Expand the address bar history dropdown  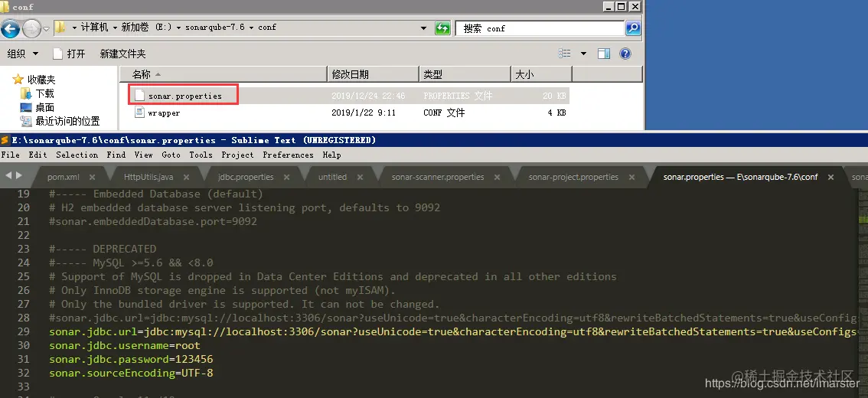(x=423, y=28)
